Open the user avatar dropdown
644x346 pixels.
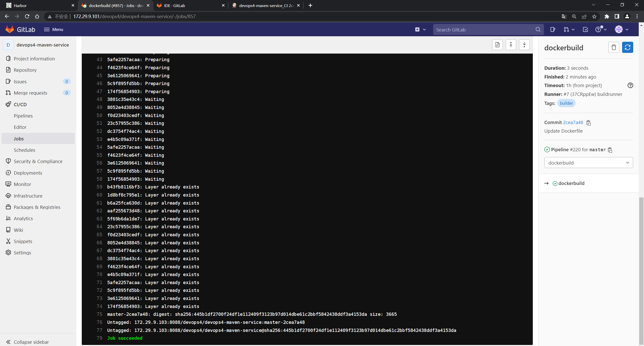pyautogui.click(x=622, y=29)
